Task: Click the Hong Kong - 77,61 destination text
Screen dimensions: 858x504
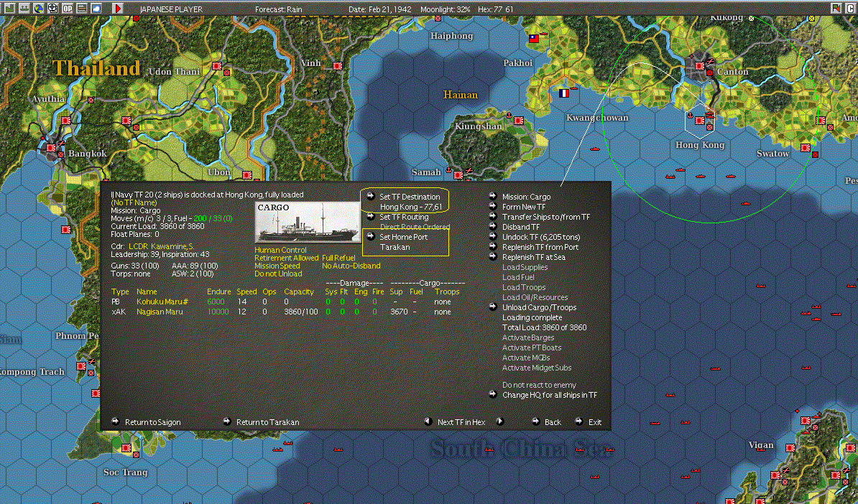Action: click(x=411, y=207)
